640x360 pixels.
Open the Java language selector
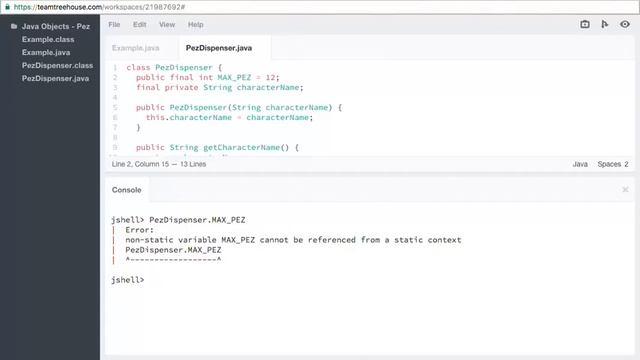click(x=580, y=164)
